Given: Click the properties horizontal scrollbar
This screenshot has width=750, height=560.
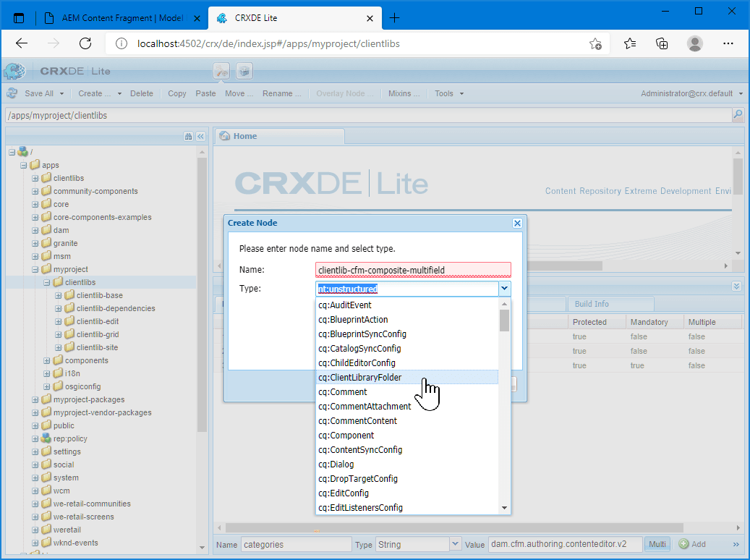Looking at the screenshot, I should coord(454,527).
